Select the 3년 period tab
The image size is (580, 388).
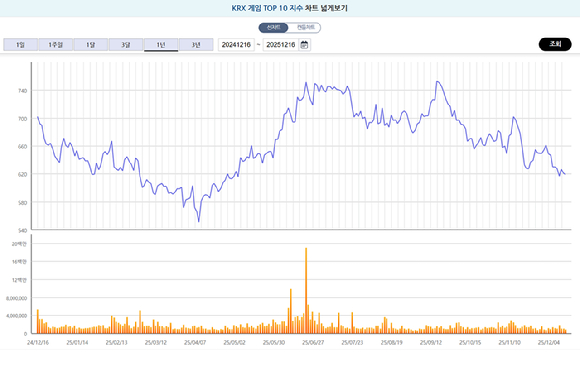pos(196,45)
